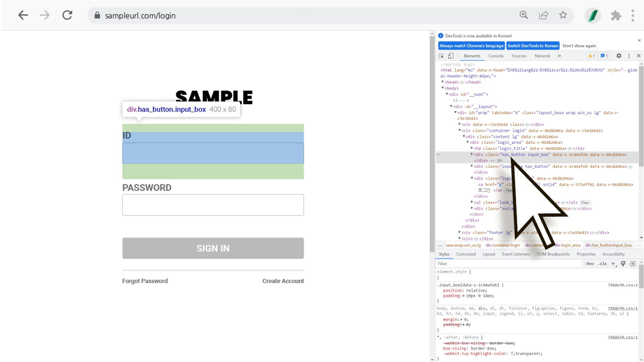Screen dimensions: 644x362
Task: Click the new style rule plus icon
Action: coord(613,264)
